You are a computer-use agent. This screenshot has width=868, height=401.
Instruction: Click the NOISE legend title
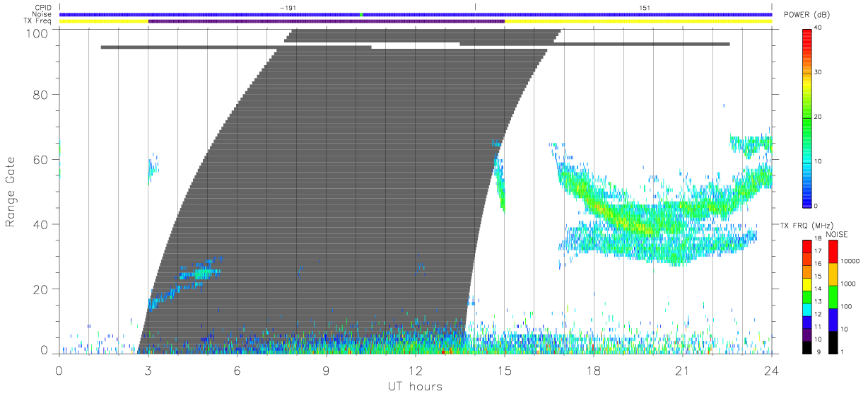pyautogui.click(x=838, y=234)
